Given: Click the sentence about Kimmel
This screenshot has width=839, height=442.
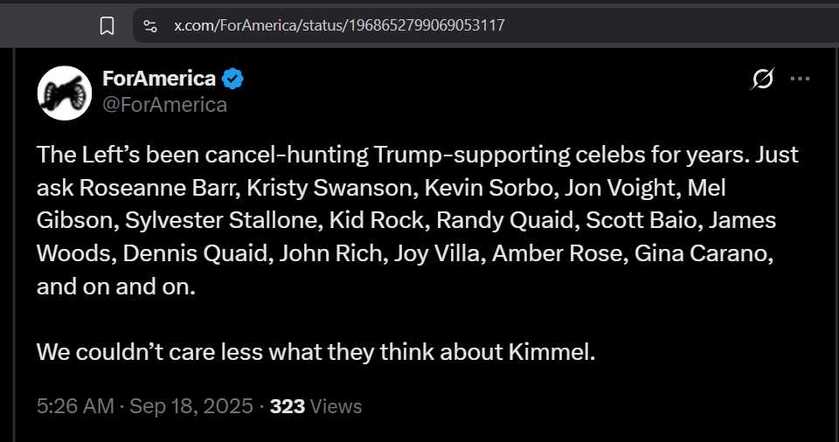Looking at the screenshot, I should (316, 352).
